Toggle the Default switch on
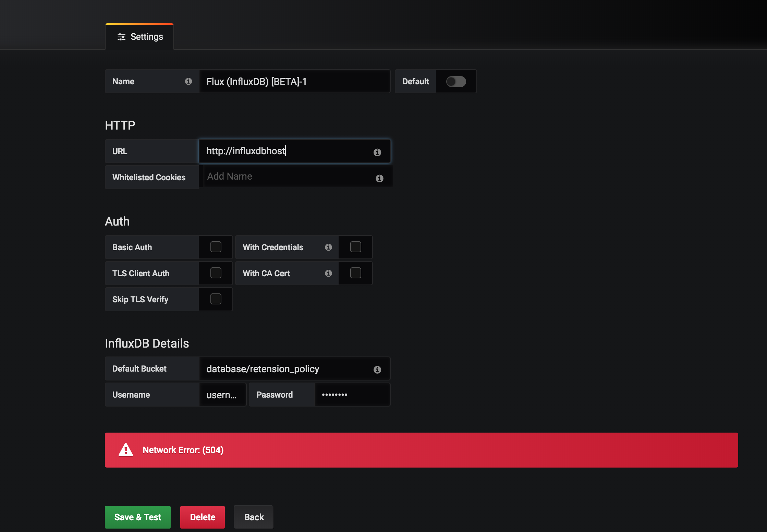 click(x=456, y=81)
